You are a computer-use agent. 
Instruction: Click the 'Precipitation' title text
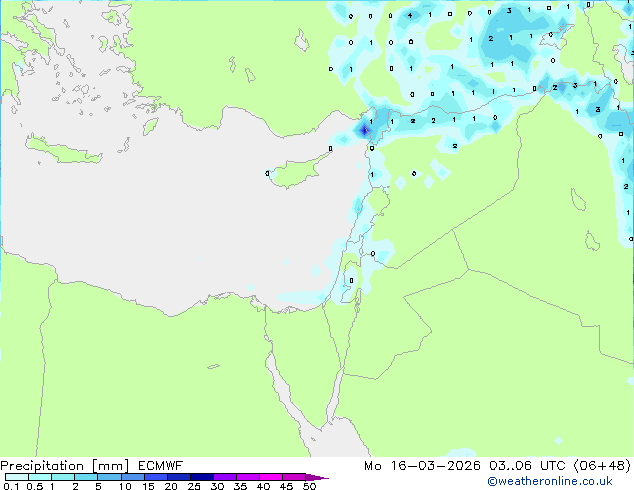click(42, 466)
